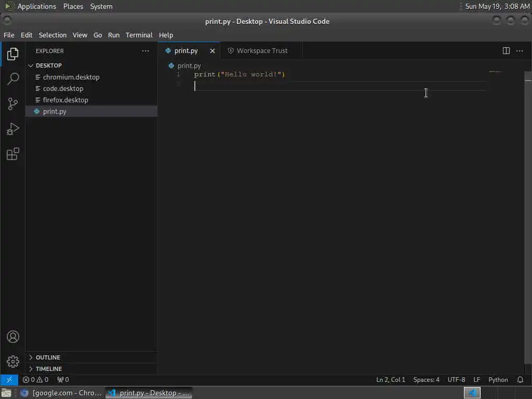
Task: Click the Spaces: 4 indentation status
Action: (x=426, y=380)
